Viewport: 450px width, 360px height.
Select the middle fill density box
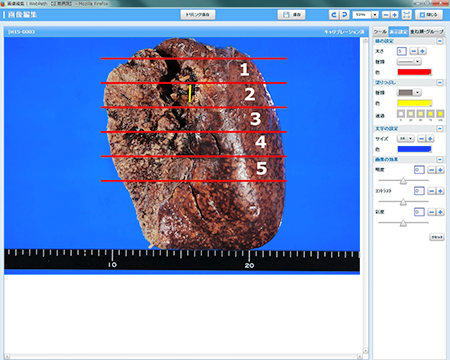point(420,114)
